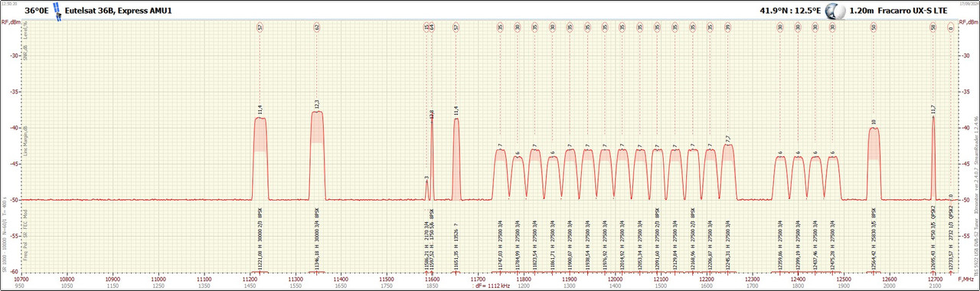Click the Eutelsat 36B, Express AMU1 title
Viewport: 980px width, 291px height.
click(x=119, y=11)
